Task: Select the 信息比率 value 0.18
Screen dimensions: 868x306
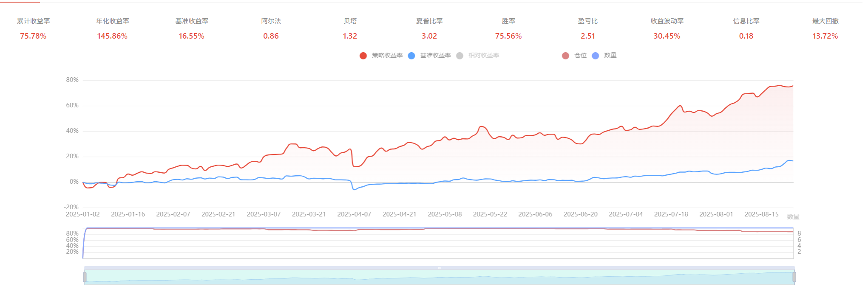Action: click(x=746, y=36)
